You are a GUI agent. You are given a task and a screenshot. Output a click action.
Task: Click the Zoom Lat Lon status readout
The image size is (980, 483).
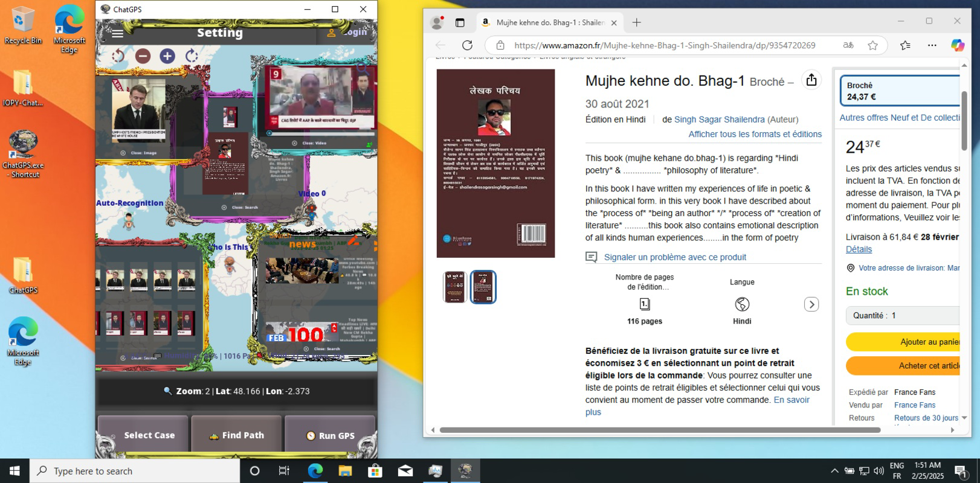236,391
